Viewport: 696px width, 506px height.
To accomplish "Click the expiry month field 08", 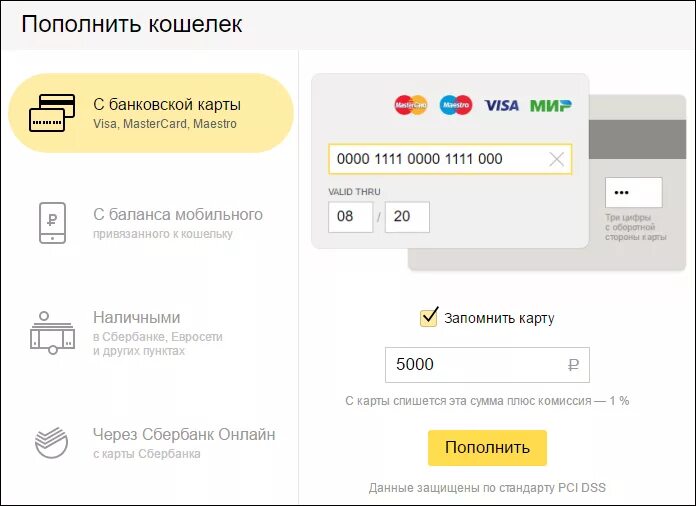I will click(350, 217).
